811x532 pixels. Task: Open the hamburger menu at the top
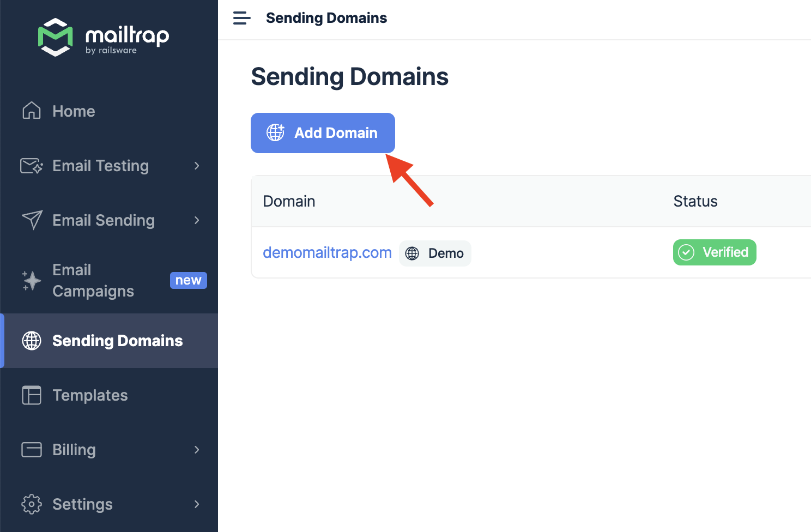click(x=241, y=17)
